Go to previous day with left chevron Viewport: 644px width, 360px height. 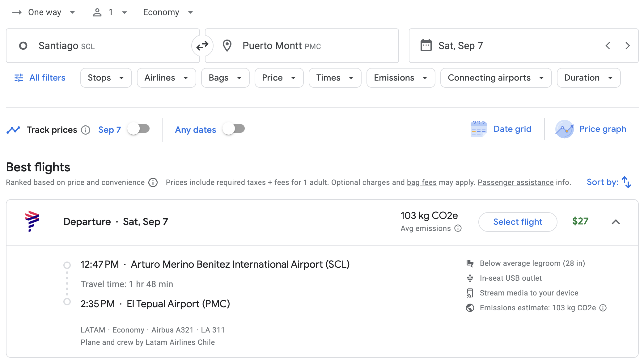click(608, 46)
